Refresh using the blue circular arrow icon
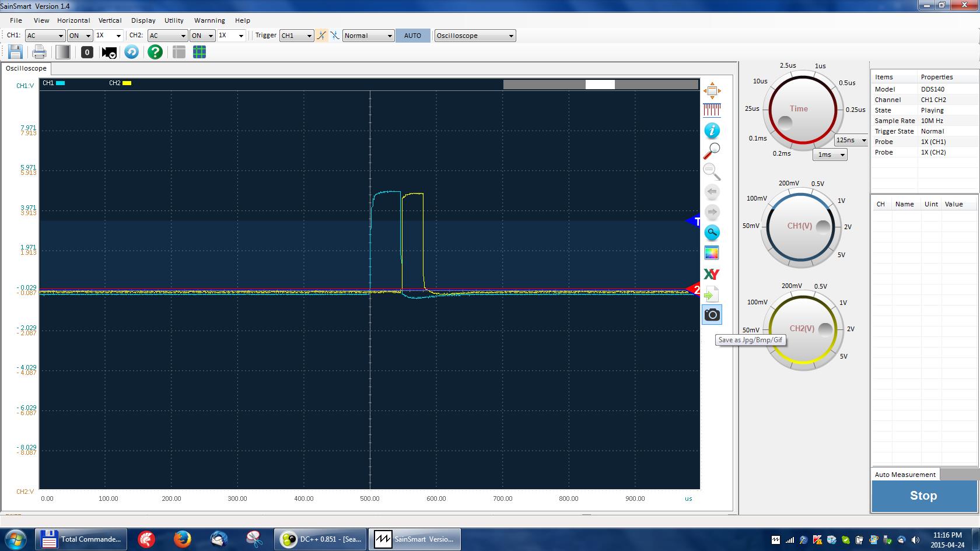The image size is (980, 551). coord(132,52)
